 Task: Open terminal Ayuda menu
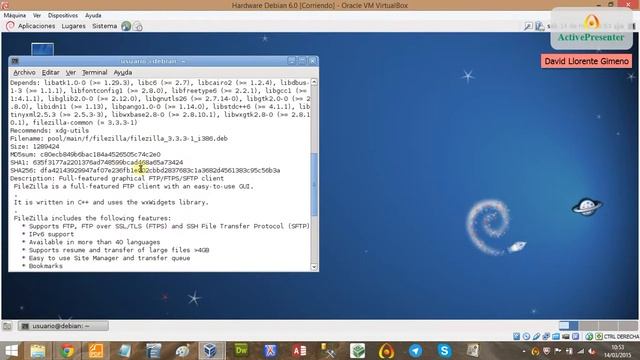(x=122, y=72)
